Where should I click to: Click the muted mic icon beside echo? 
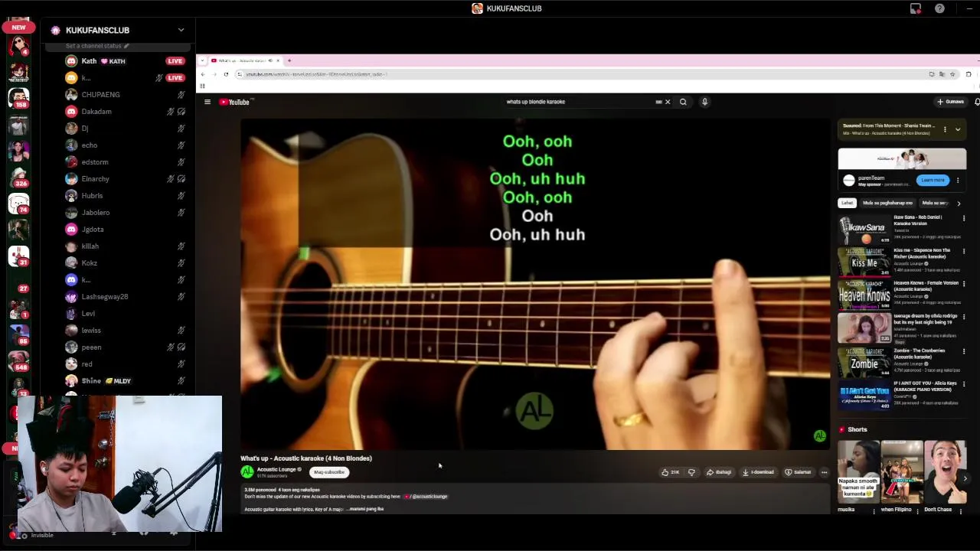tap(181, 145)
